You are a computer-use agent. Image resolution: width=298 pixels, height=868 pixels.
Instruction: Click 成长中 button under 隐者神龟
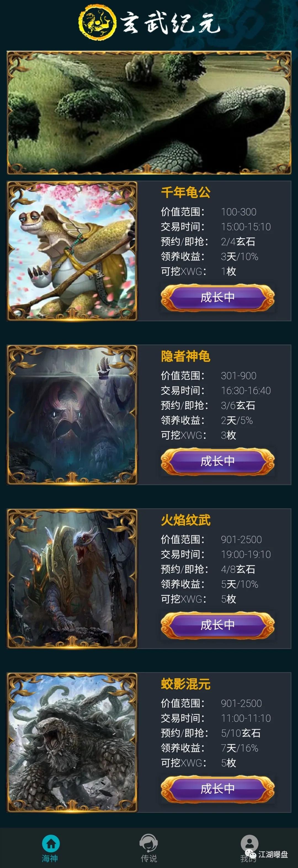(218, 461)
